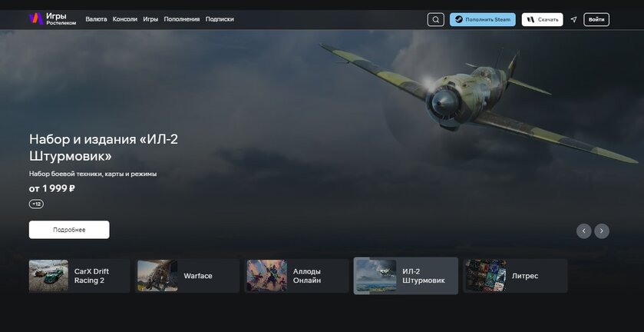Image resolution: width=644 pixels, height=332 pixels.
Task: Open the Подписки menu item
Action: click(x=220, y=19)
